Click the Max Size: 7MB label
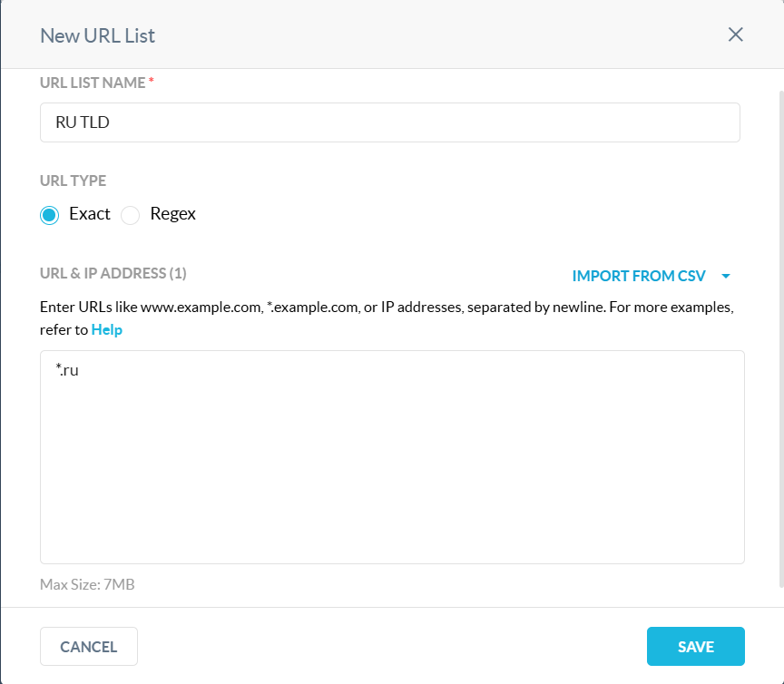The image size is (784, 684). tap(86, 584)
